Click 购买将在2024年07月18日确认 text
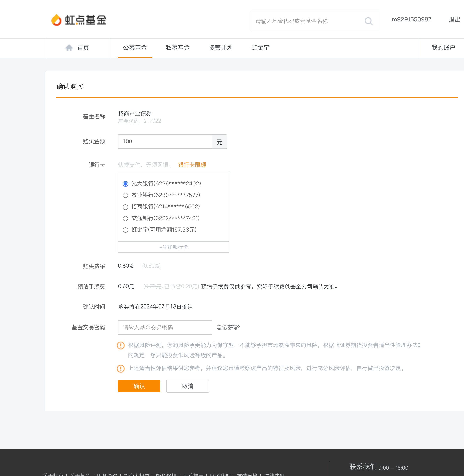 (x=155, y=307)
